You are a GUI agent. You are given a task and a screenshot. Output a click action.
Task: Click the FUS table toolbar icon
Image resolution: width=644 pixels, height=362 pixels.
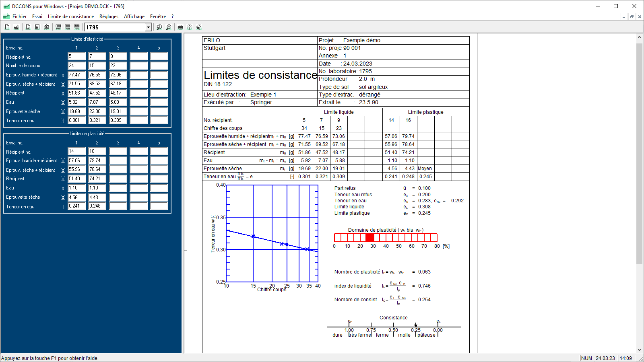click(77, 27)
